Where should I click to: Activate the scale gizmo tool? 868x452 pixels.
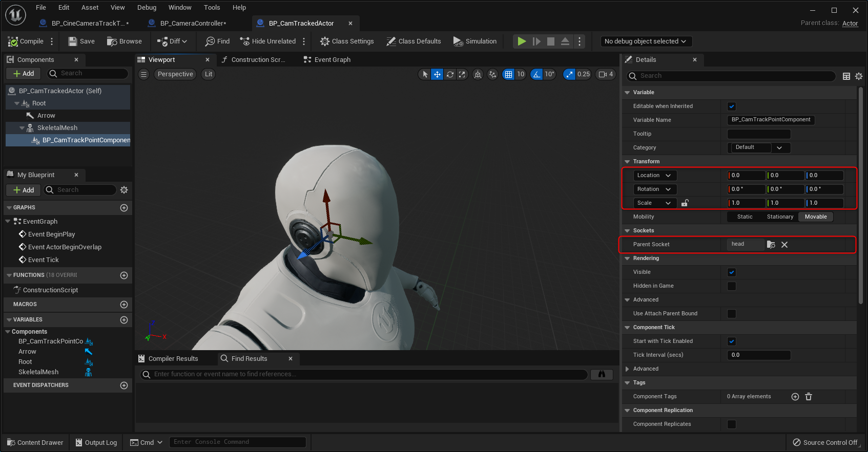point(462,74)
